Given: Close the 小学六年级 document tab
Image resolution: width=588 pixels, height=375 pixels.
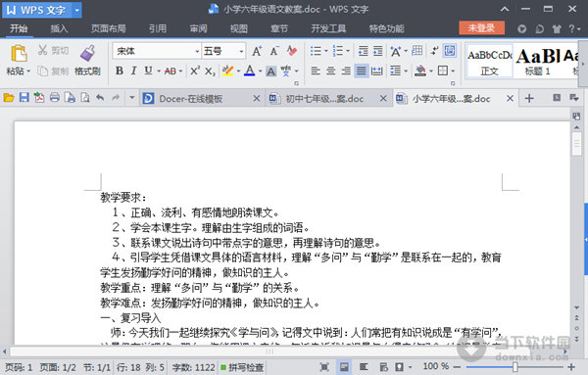Looking at the screenshot, I should coord(510,99).
